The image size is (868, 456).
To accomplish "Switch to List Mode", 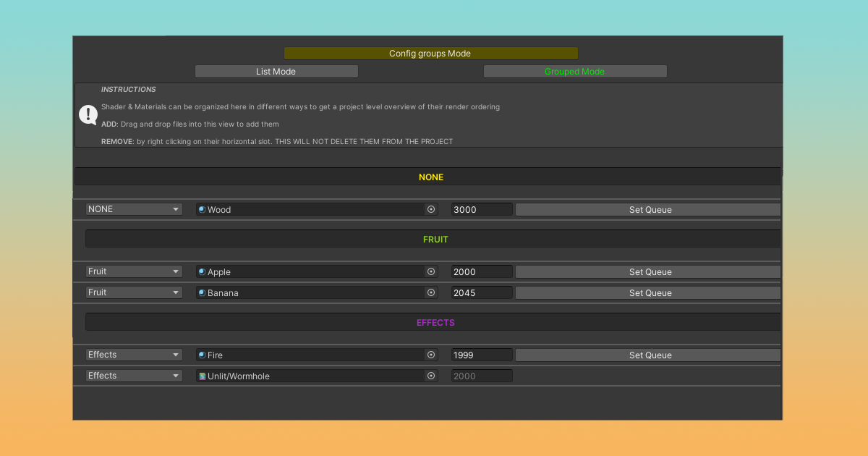I will pyautogui.click(x=276, y=72).
